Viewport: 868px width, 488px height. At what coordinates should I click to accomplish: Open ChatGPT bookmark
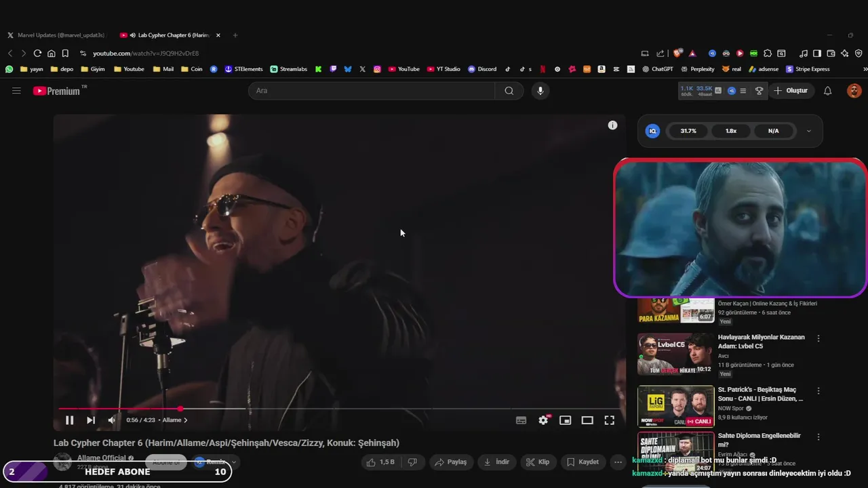658,69
